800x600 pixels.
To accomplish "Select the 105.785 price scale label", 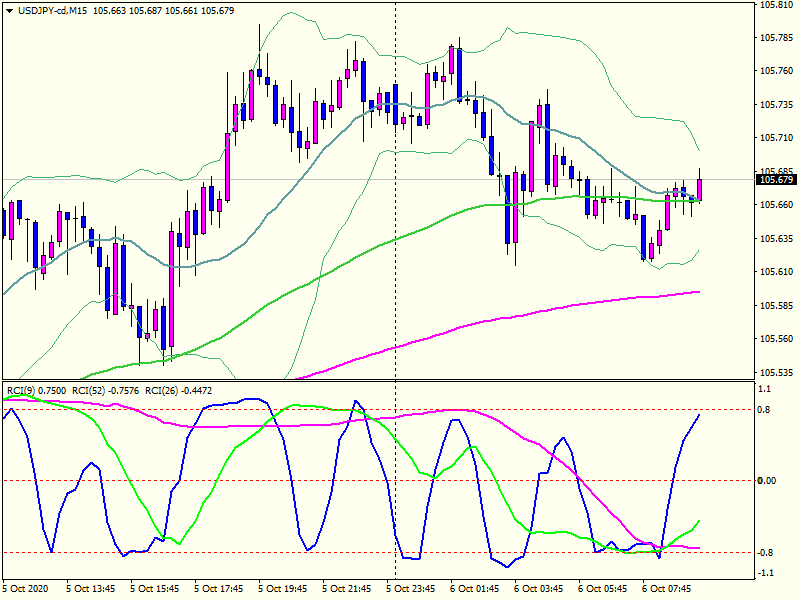I will click(x=777, y=38).
